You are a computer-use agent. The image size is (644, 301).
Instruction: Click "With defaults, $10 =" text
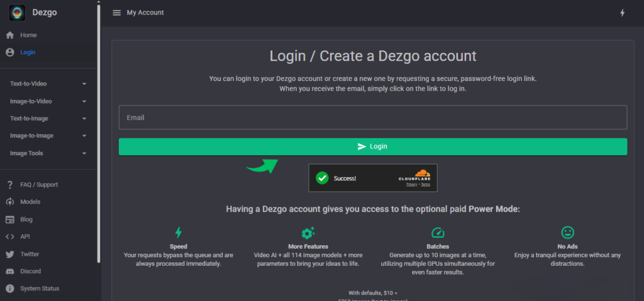(373, 293)
